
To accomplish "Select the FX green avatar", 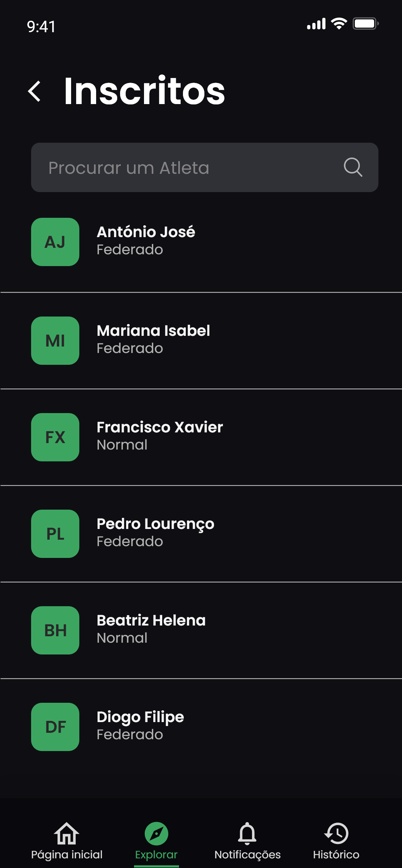I will tap(55, 437).
